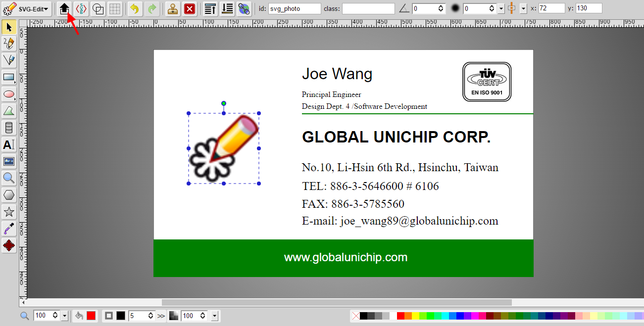Click the 'GLOBAL UNICHIP CORP.' heading
The height and width of the screenshot is (326, 644).
[x=396, y=137]
